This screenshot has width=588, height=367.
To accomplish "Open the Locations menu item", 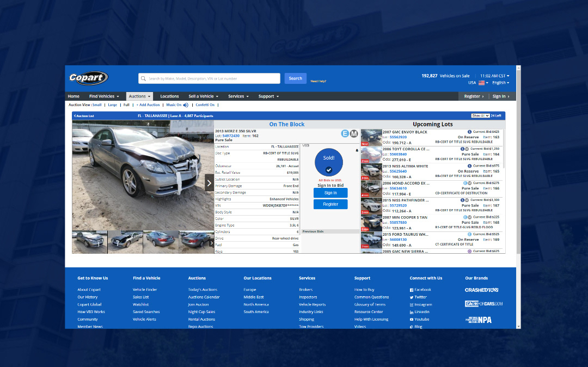I will (x=169, y=96).
